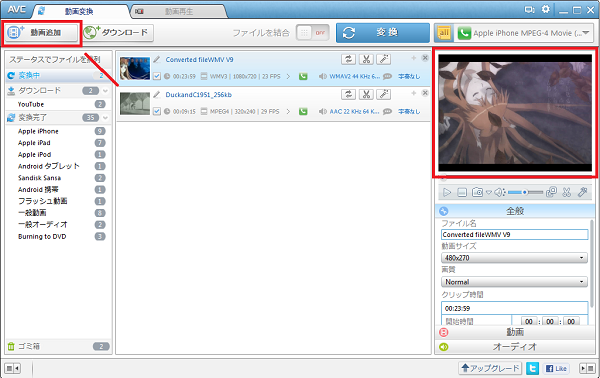Take a snapshot with camera icon
This screenshot has height=378, width=600.
click(x=477, y=192)
